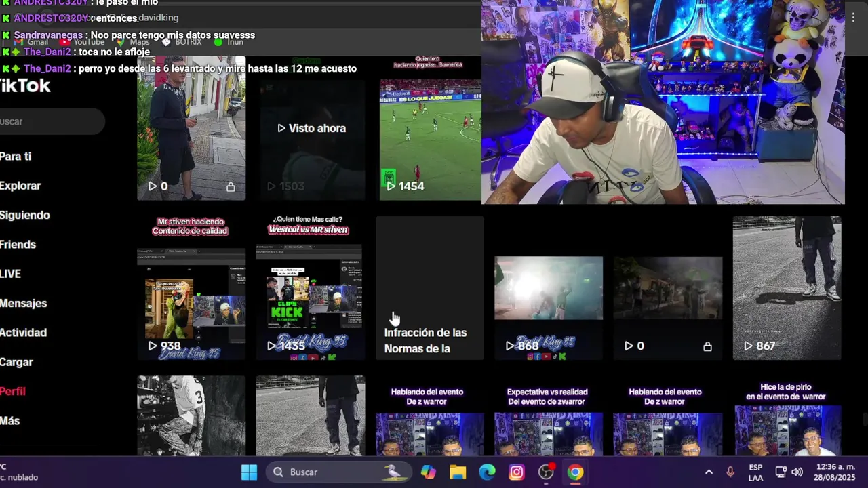Click the taskbar Buscar search box
Screen dimensions: 868x488
(339, 472)
